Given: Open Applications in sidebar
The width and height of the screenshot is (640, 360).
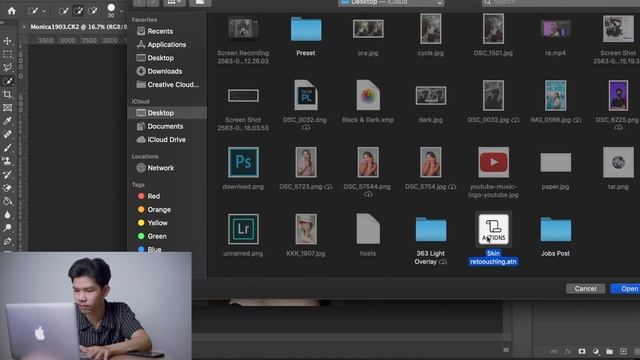Looking at the screenshot, I should (166, 44).
